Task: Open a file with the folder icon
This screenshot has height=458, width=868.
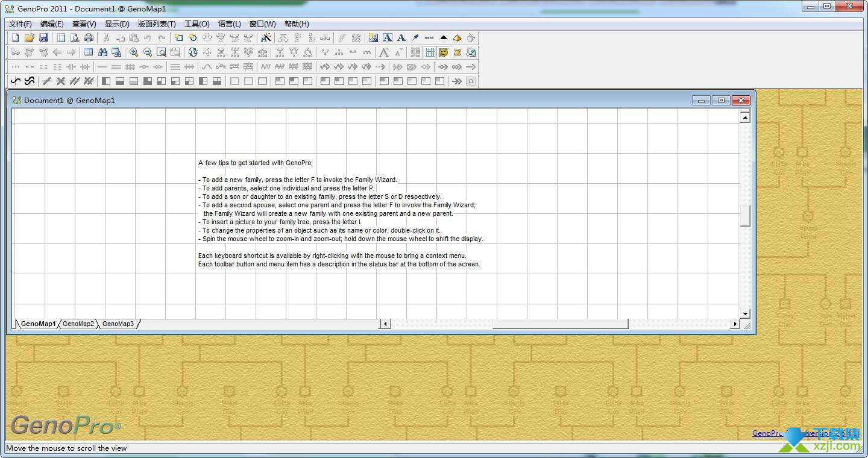Action: [x=30, y=38]
